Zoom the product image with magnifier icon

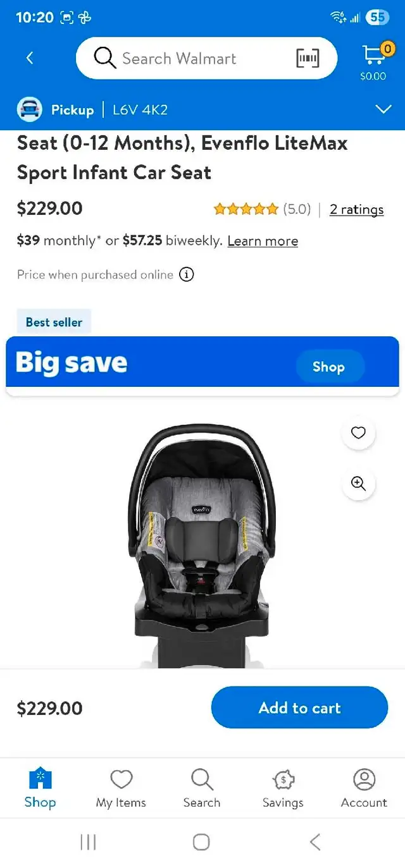click(358, 484)
